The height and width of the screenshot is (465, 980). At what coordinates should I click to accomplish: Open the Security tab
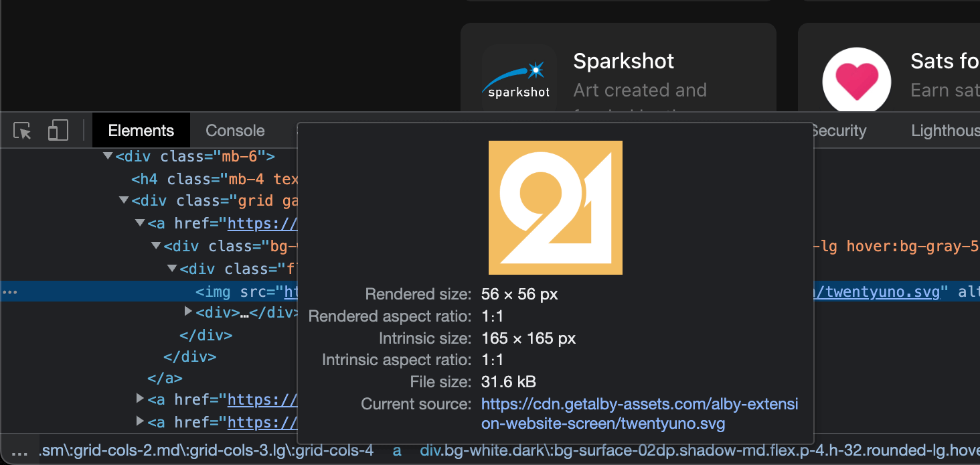pyautogui.click(x=839, y=131)
